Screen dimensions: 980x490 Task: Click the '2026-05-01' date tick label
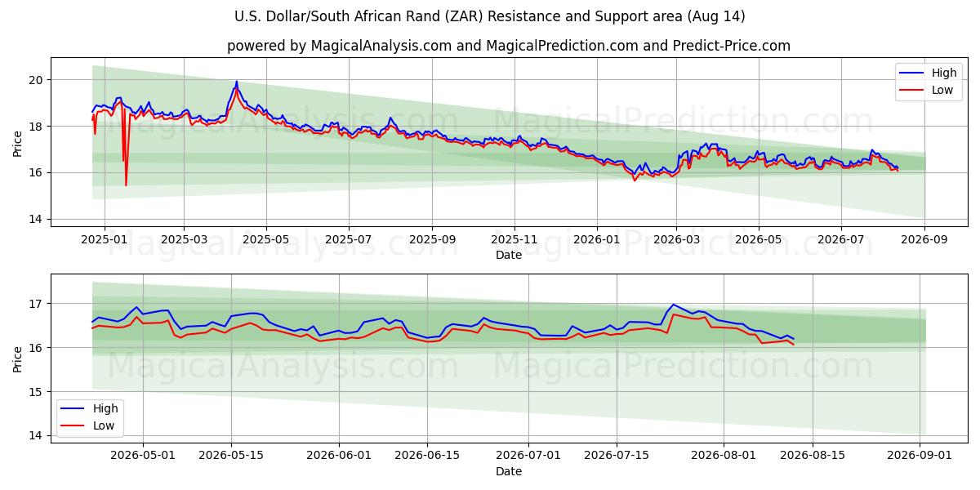[x=143, y=457]
